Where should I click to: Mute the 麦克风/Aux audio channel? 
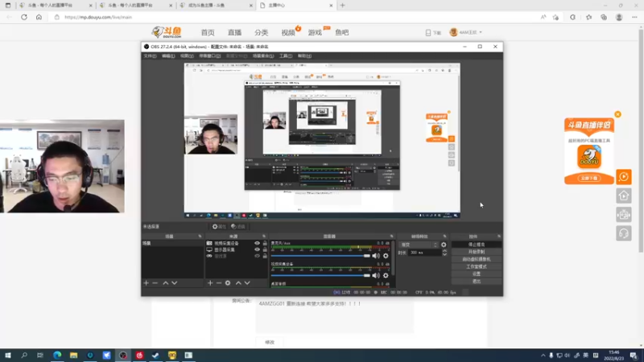point(376,256)
